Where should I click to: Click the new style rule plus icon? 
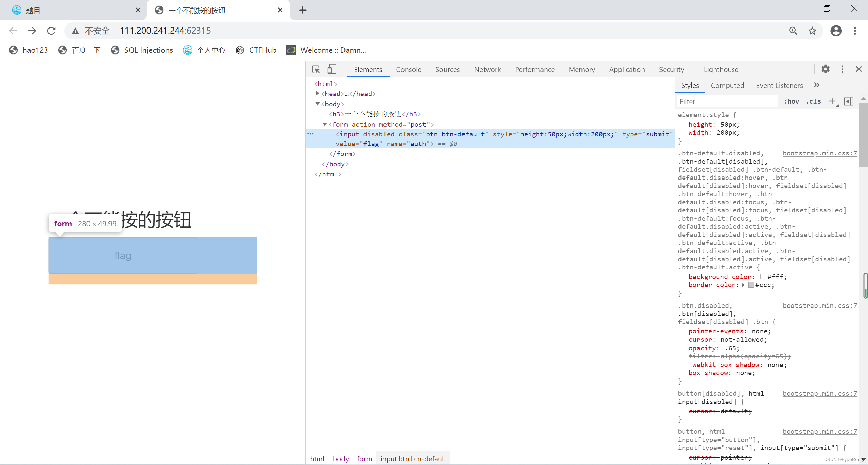click(x=832, y=101)
